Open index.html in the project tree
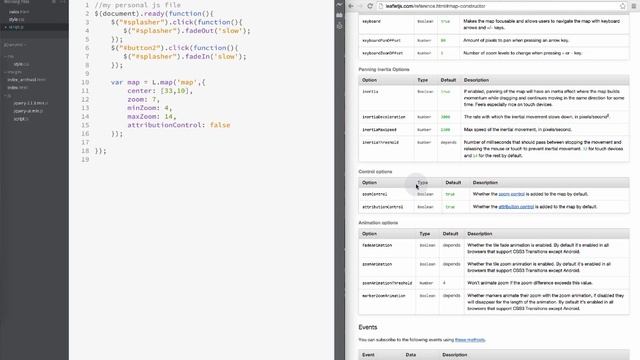This screenshot has height=360, width=640. pos(18,88)
